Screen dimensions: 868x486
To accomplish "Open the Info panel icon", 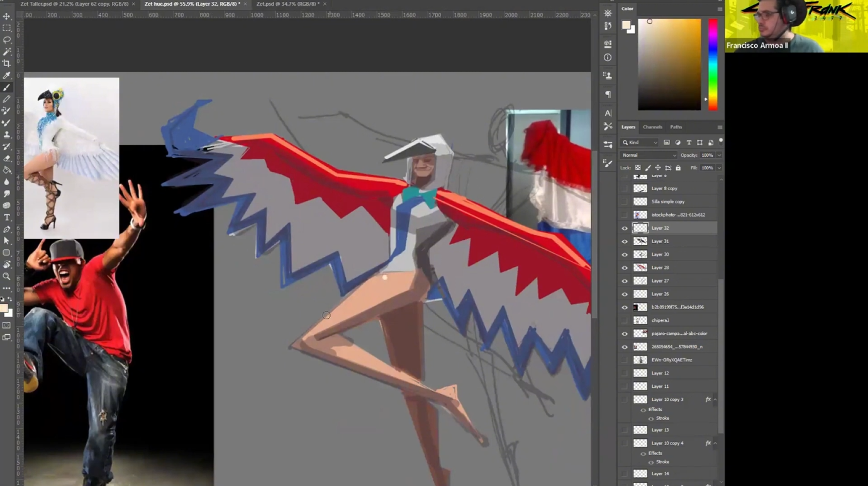I will pos(608,57).
